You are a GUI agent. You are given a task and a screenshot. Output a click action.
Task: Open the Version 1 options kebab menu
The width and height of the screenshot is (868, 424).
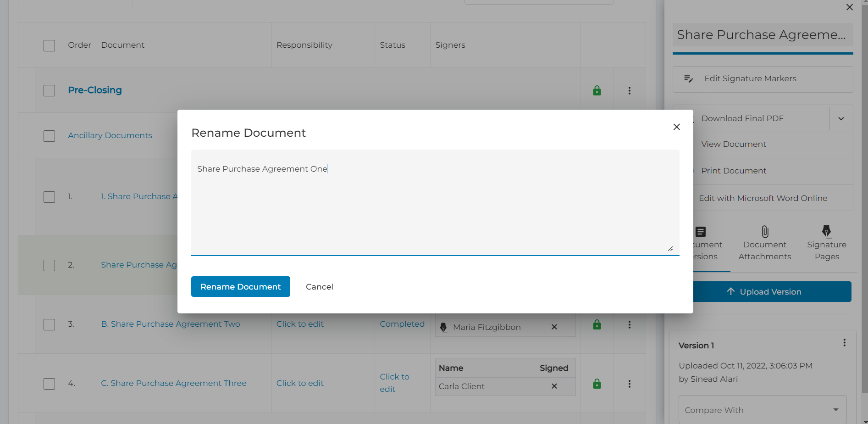(845, 342)
